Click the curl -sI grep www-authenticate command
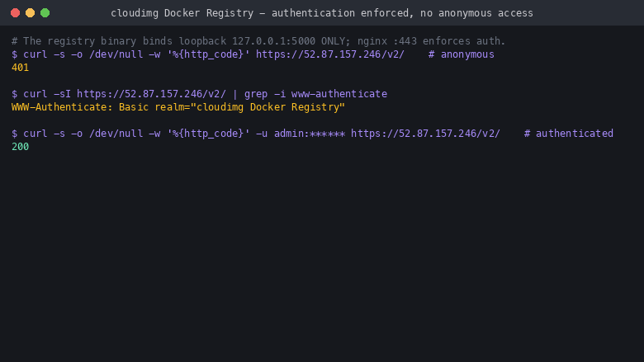644x362 pixels. pos(199,94)
